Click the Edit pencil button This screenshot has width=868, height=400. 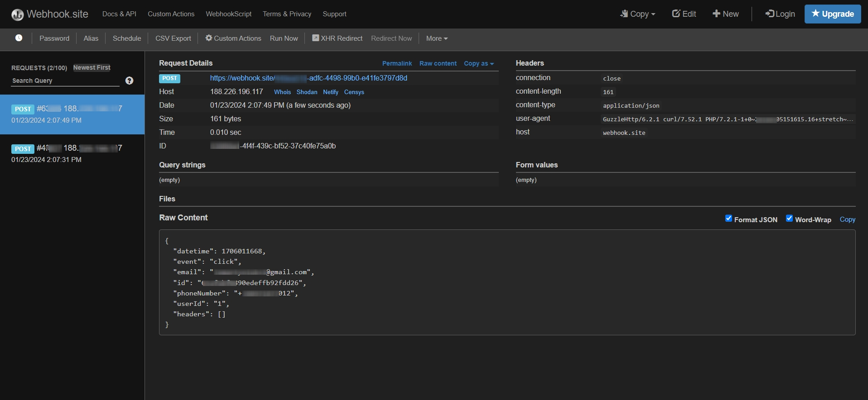pyautogui.click(x=684, y=14)
